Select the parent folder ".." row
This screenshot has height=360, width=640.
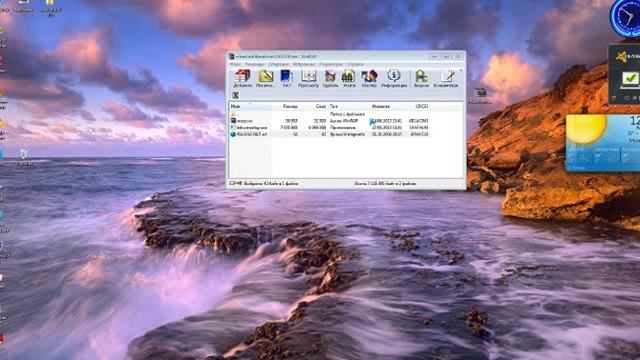329,114
